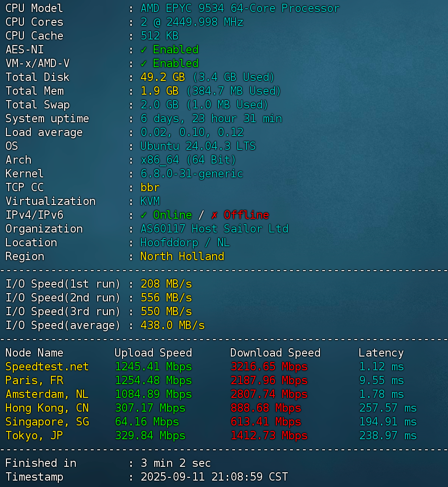Click Paris latency 9.55 ms

point(381,380)
